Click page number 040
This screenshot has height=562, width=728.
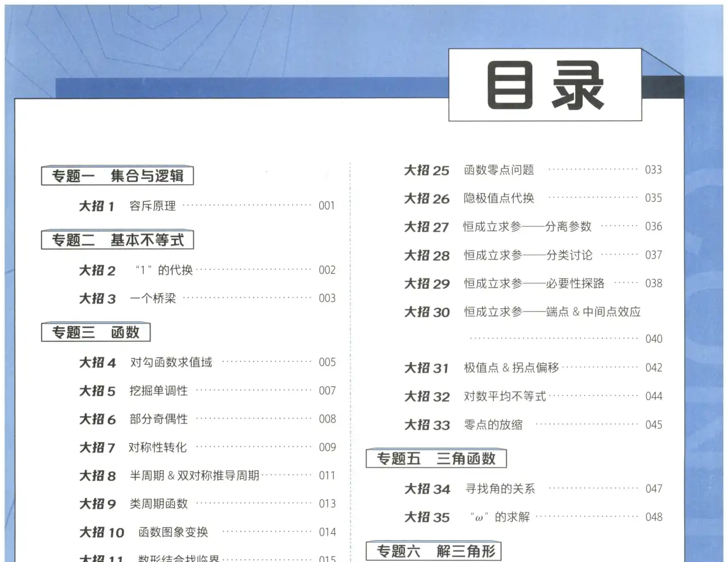click(x=654, y=339)
